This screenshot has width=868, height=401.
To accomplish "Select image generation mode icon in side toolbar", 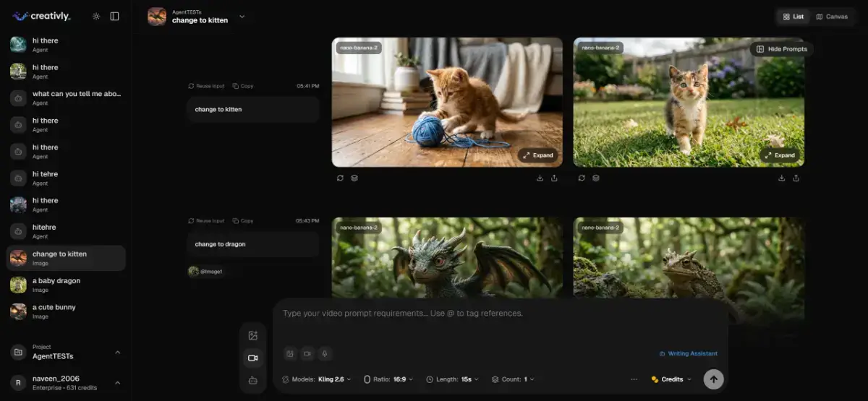I will pyautogui.click(x=252, y=335).
